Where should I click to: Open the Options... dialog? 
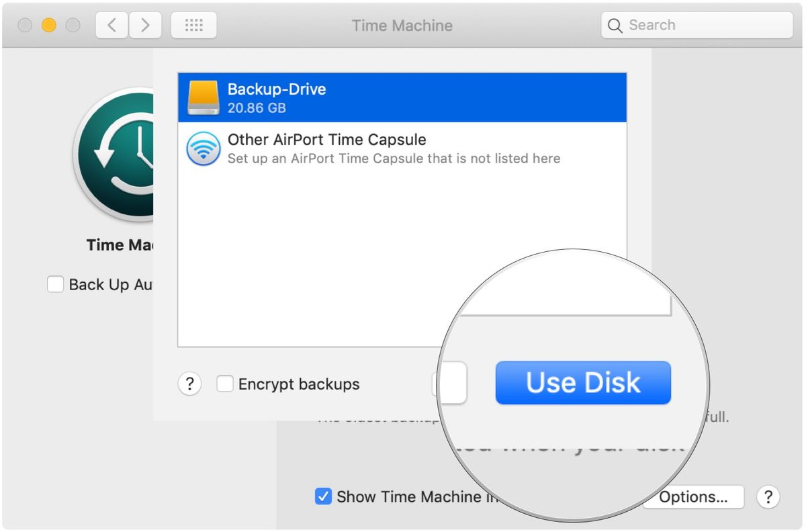pyautogui.click(x=693, y=497)
